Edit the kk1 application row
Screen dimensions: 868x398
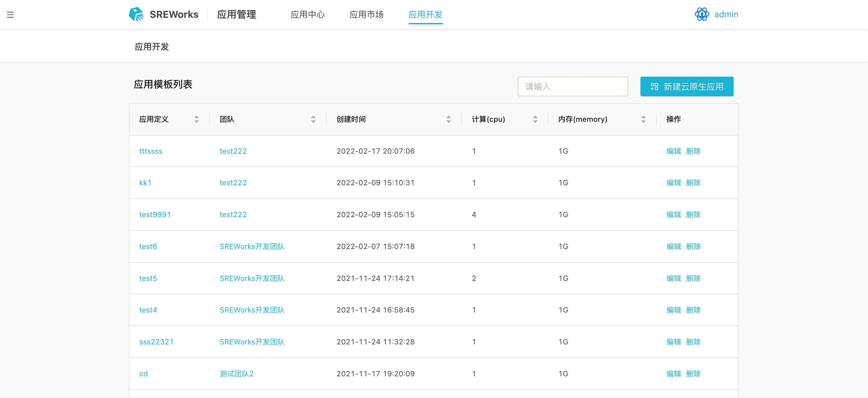click(673, 183)
